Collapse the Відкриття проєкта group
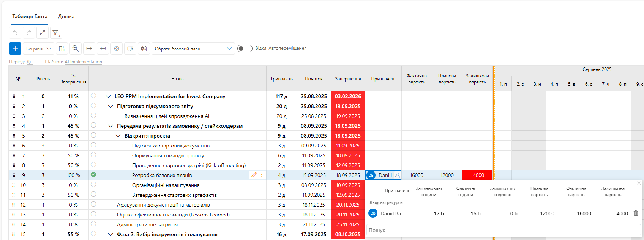Viewport: 644px width, 240px height. pyautogui.click(x=118, y=136)
